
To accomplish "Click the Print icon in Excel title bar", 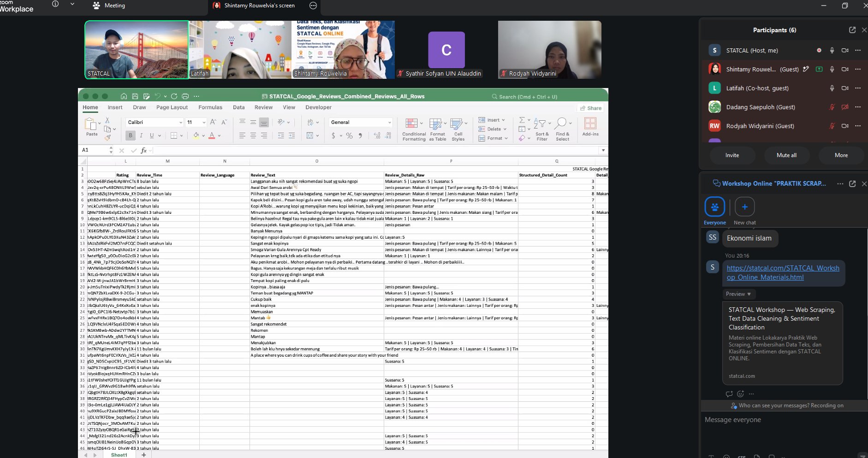I will click(x=185, y=96).
